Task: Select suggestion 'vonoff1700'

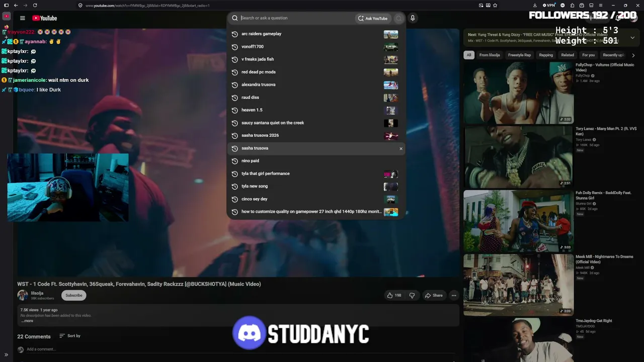Action: click(316, 47)
